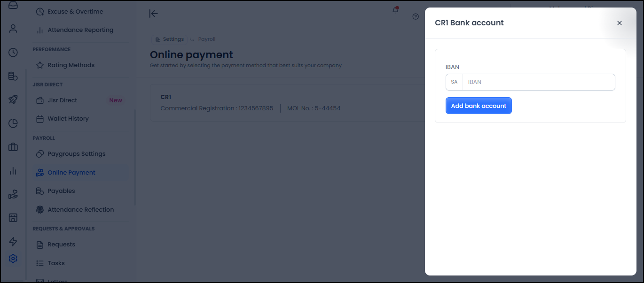644x283 pixels.
Task: Click the lightning bolt icon in the rail
Action: [13, 242]
